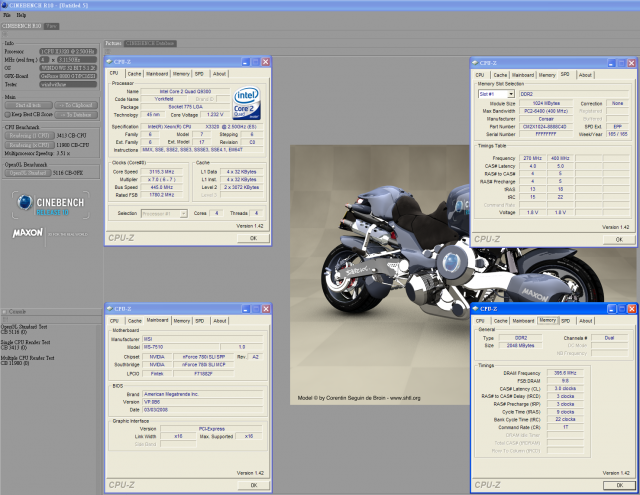The width and height of the screenshot is (640, 495).
Task: Click the Tester name field
Action: coord(68,84)
